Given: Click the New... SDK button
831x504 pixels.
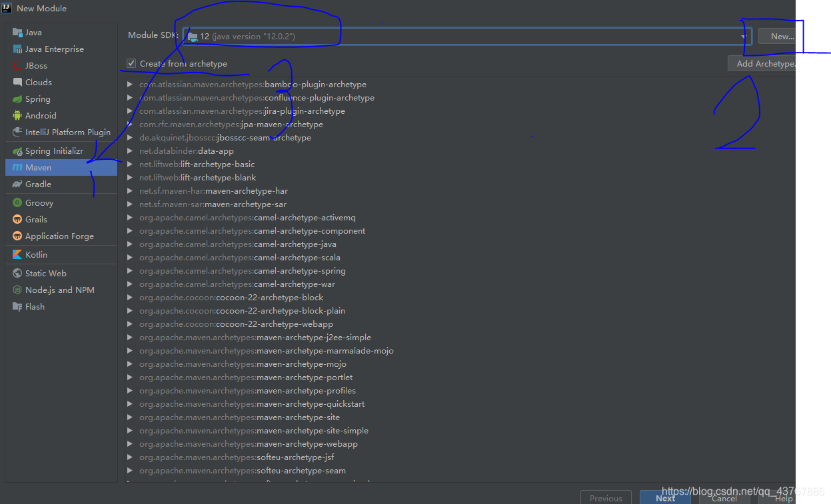Looking at the screenshot, I should [777, 36].
